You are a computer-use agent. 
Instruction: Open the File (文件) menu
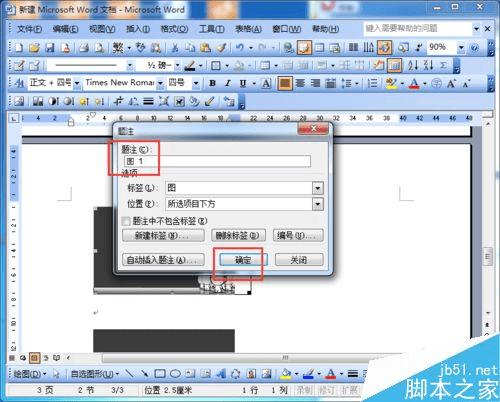point(29,29)
